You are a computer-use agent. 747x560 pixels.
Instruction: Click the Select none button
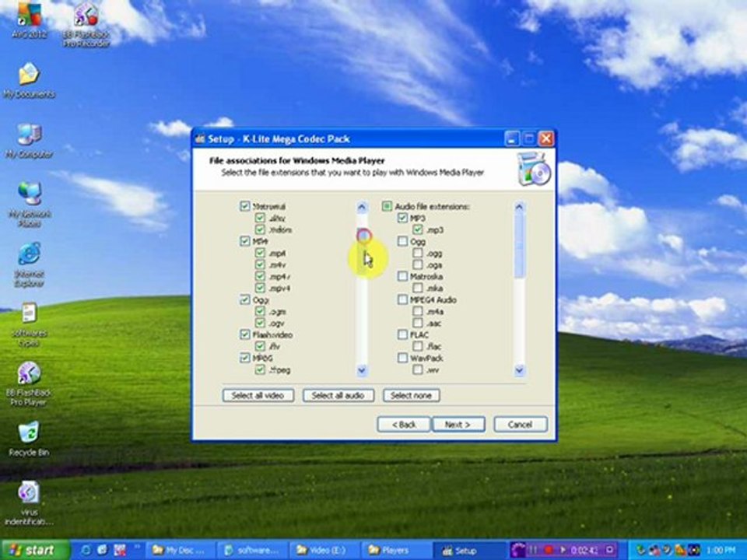(x=411, y=395)
